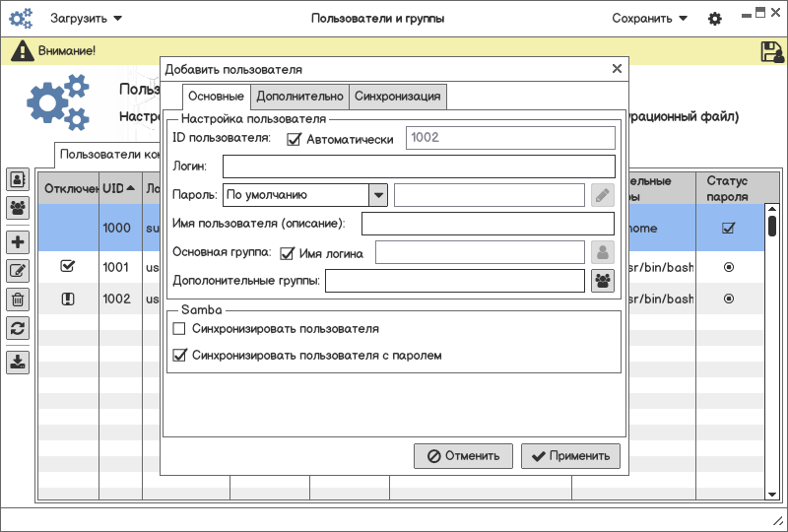788x532 pixels.
Task: Click the Отключен column header
Action: [x=69, y=188]
